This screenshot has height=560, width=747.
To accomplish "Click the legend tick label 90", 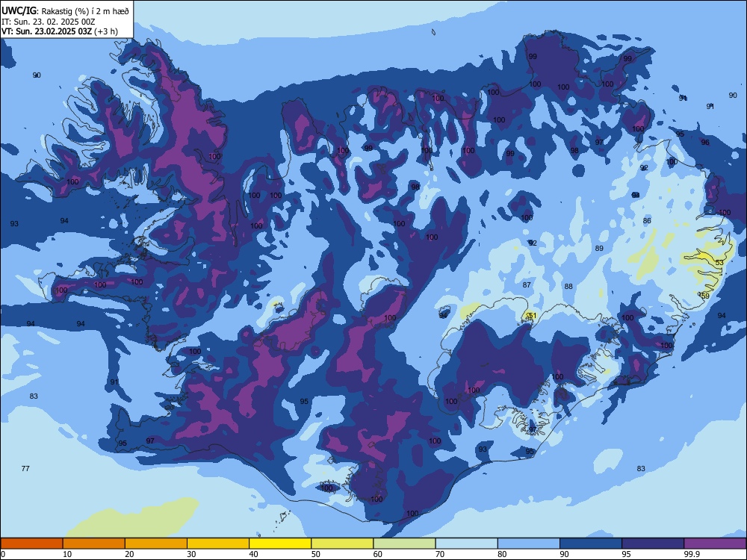I will click(x=564, y=554).
